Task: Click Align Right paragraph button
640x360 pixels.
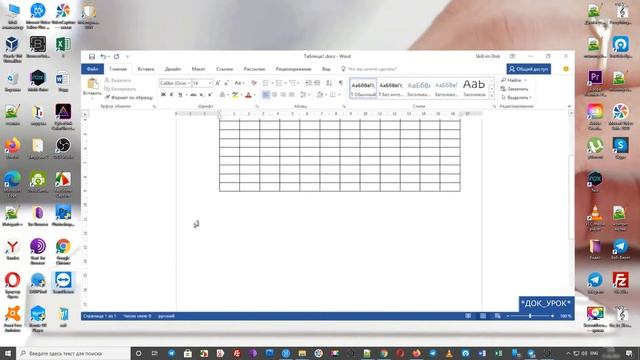Action: pyautogui.click(x=283, y=95)
